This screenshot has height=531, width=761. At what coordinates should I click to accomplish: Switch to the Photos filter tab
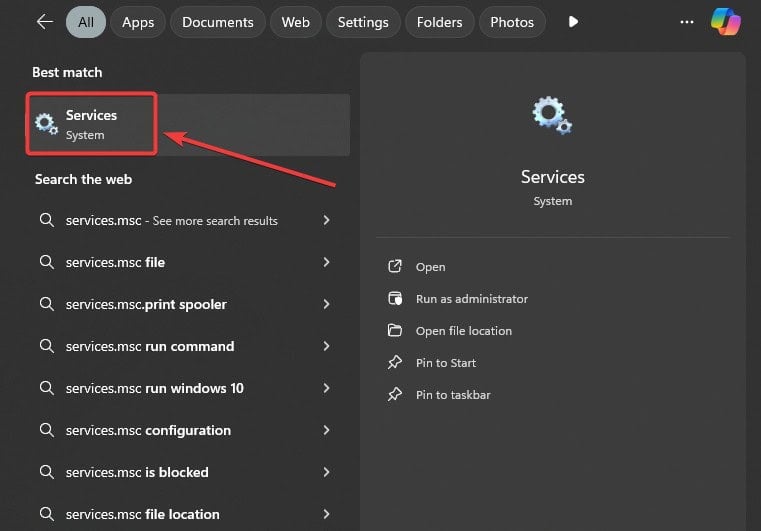click(512, 22)
